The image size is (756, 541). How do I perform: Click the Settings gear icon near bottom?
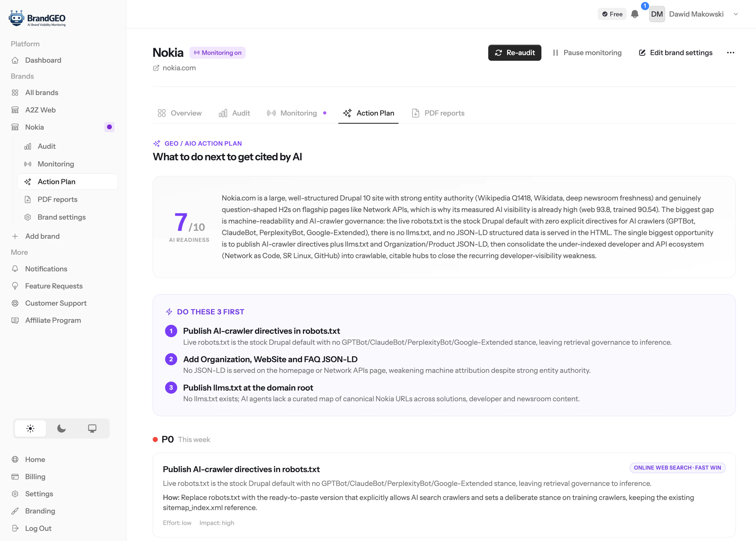click(x=15, y=494)
